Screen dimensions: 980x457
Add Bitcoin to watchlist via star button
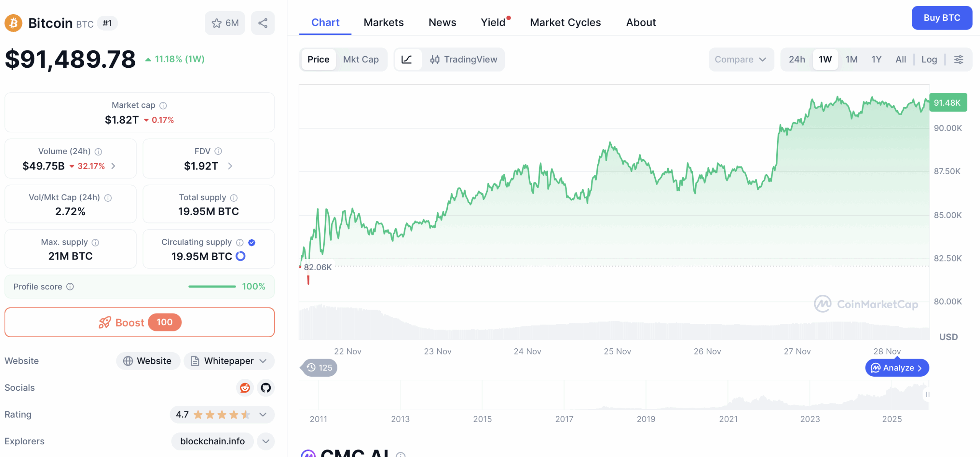(x=225, y=23)
